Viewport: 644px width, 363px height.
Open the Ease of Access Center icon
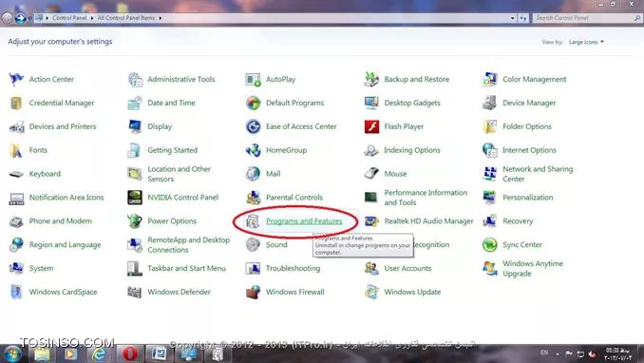point(253,126)
